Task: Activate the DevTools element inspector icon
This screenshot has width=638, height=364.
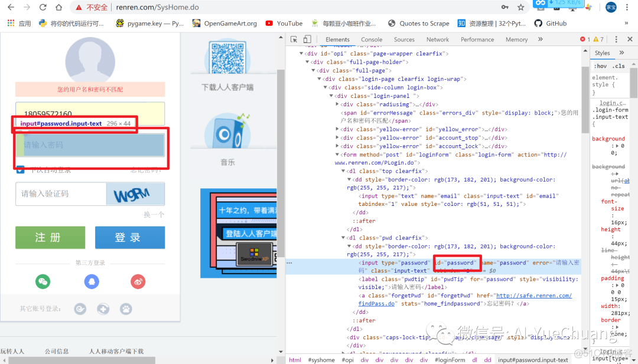Action: tap(294, 40)
